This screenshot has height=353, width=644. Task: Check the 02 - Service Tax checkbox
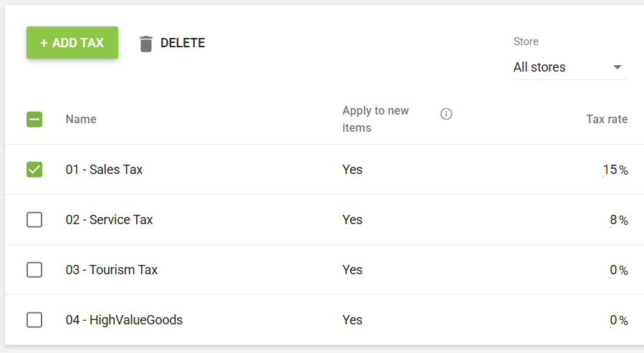(x=34, y=220)
